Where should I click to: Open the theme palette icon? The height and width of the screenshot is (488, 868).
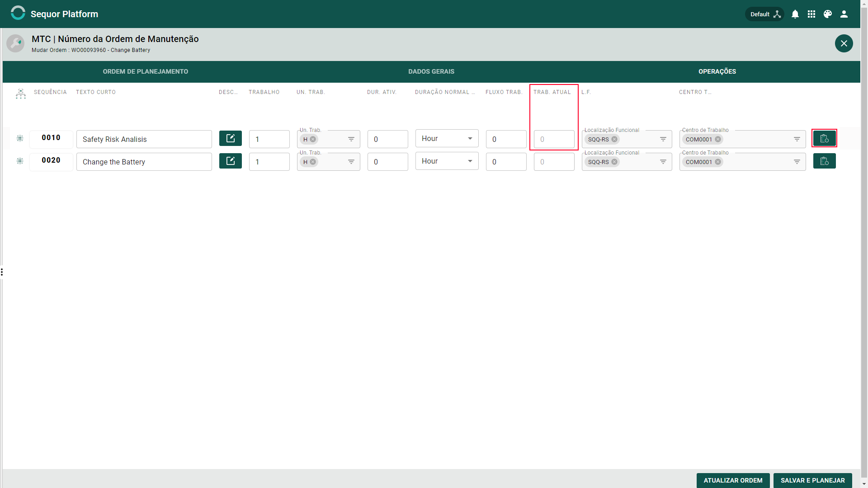[828, 14]
